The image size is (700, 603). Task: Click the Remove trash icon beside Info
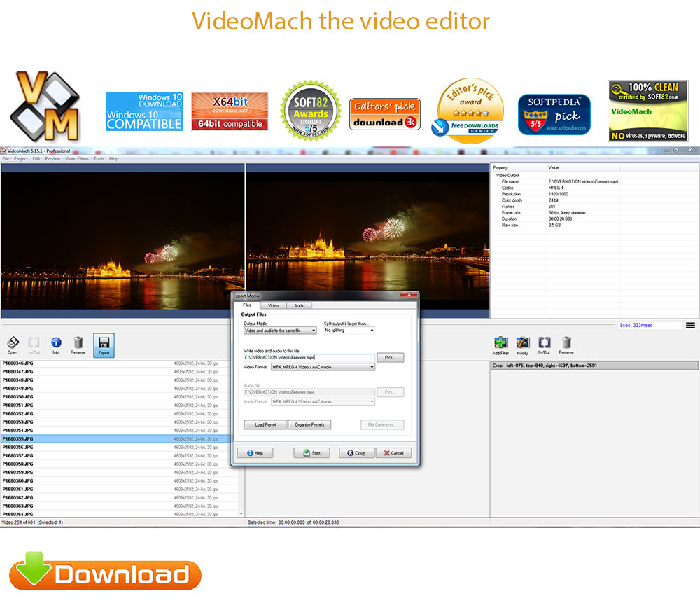click(78, 345)
